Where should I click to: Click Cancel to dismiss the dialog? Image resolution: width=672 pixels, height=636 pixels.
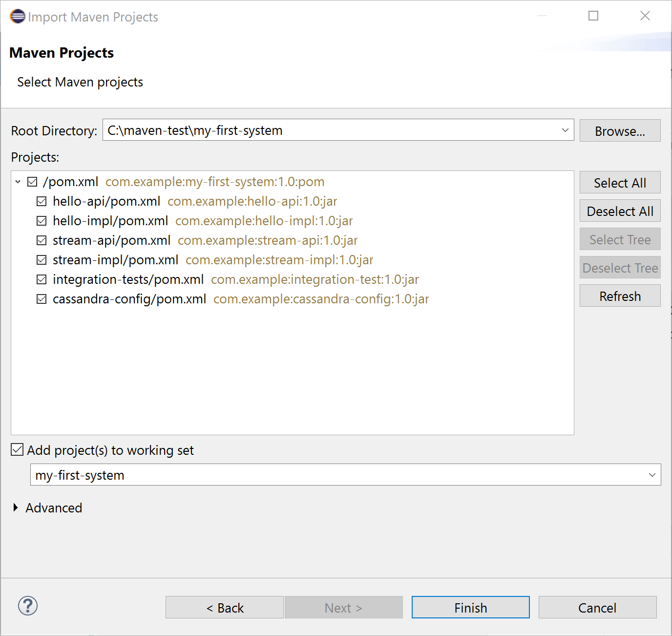597,607
